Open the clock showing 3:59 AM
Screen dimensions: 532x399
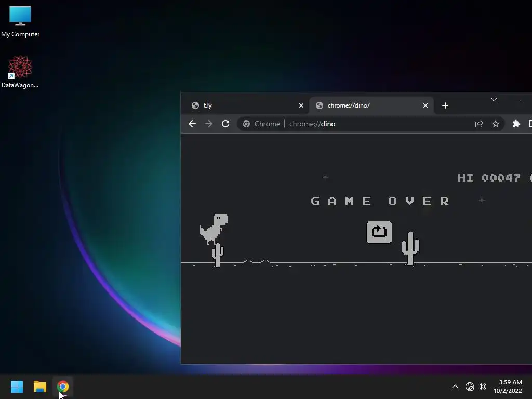[x=508, y=387]
